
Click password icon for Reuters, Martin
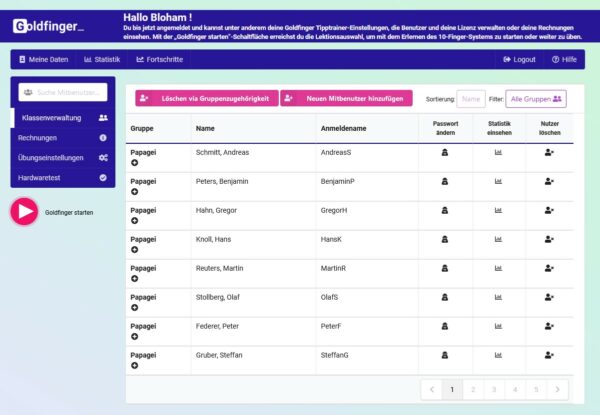pos(445,269)
